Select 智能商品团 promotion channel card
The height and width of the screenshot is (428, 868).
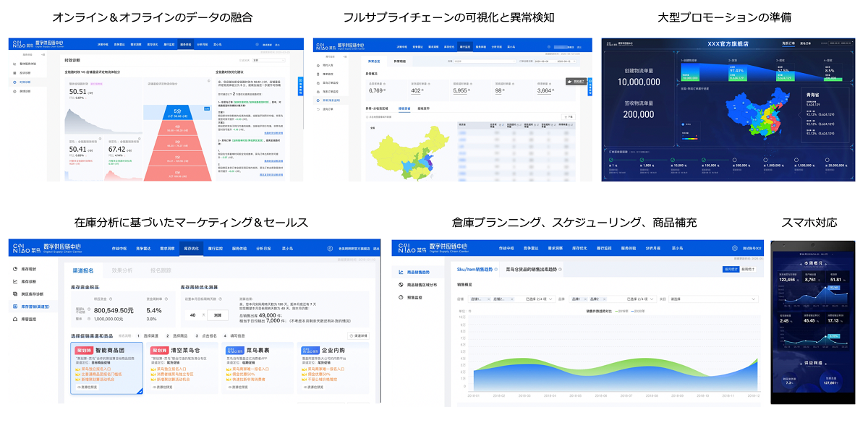pos(107,369)
